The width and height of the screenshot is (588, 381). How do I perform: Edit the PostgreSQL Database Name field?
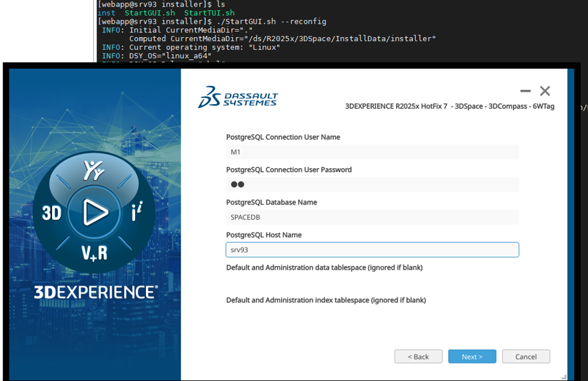click(372, 217)
